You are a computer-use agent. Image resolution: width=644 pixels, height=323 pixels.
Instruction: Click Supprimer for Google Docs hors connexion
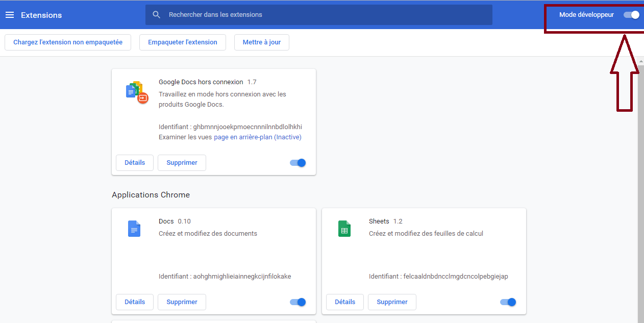182,163
